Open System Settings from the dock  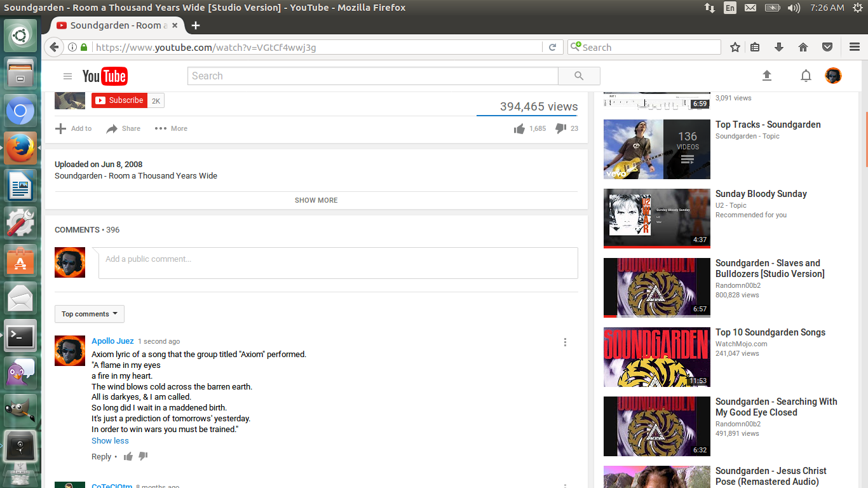click(x=20, y=224)
